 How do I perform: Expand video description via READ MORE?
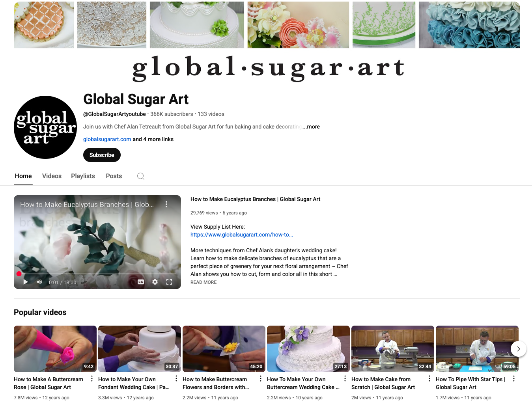(x=203, y=282)
